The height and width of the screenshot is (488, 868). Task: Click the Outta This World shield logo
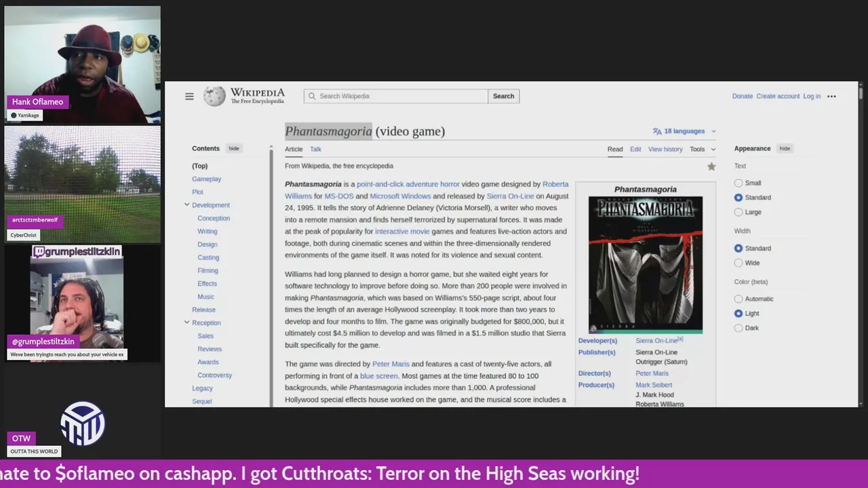(83, 424)
